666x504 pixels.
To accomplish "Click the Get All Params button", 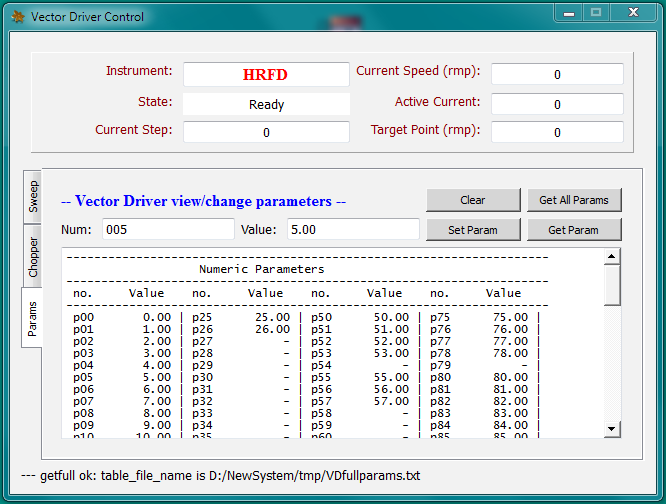I will (x=573, y=200).
